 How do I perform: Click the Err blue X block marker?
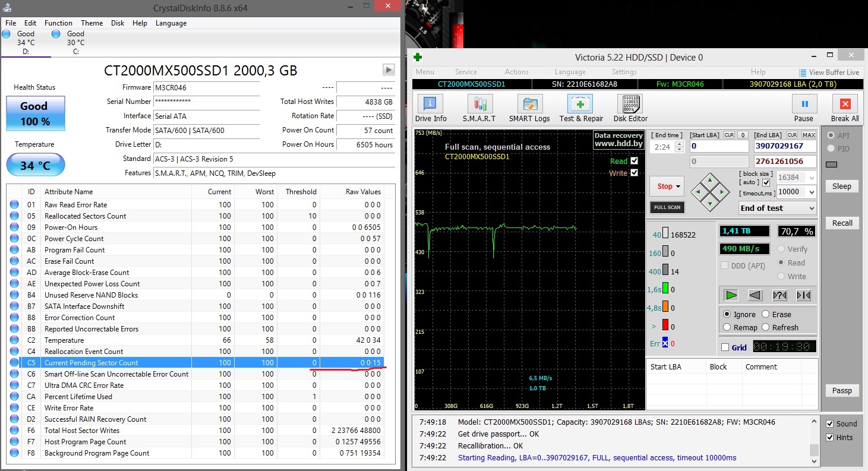click(x=665, y=343)
